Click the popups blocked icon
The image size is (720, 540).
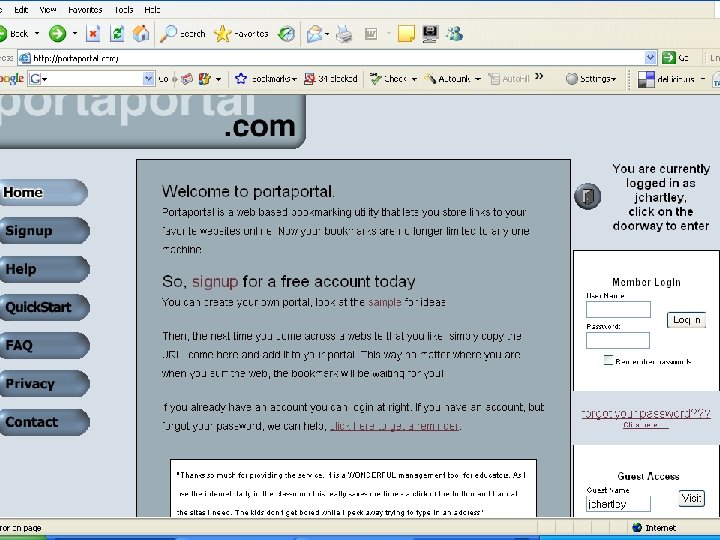pos(310,79)
